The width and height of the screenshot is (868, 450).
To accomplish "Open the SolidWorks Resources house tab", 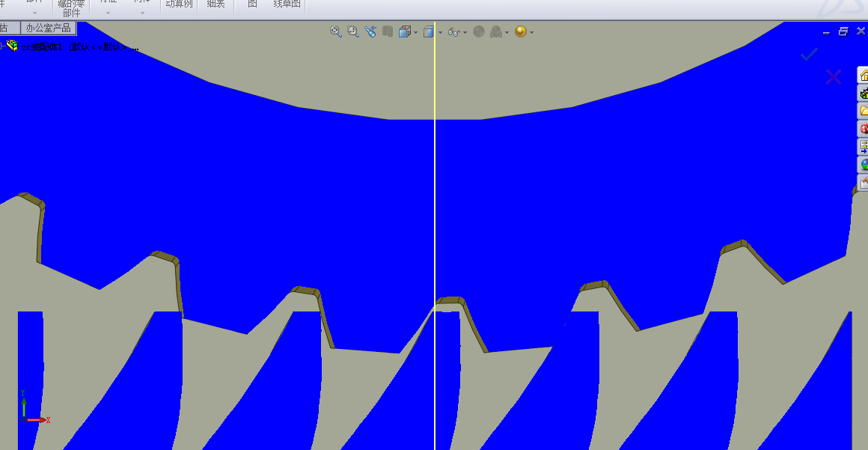I will point(863,75).
